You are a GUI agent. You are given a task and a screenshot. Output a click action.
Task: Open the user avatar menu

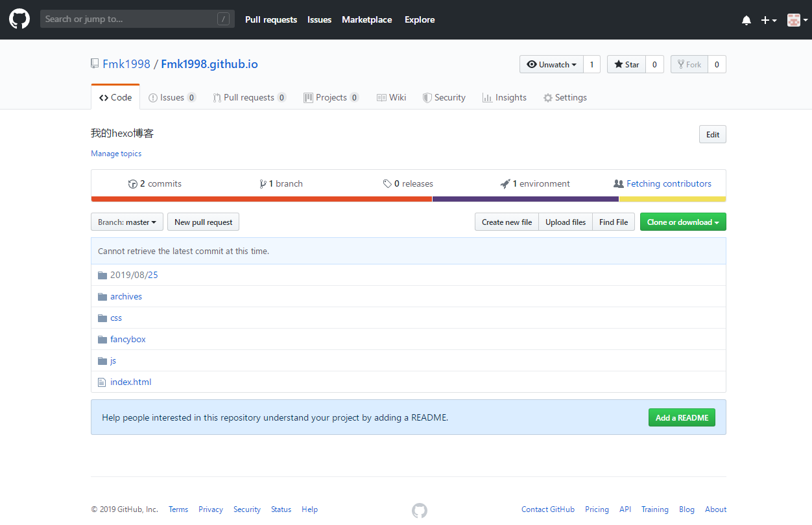797,20
